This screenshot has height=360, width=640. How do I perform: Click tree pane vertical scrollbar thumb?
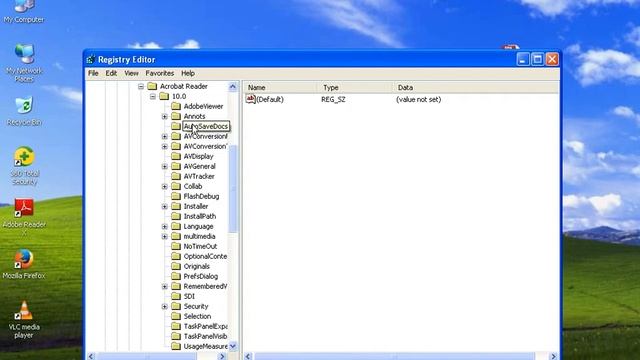pos(233,189)
